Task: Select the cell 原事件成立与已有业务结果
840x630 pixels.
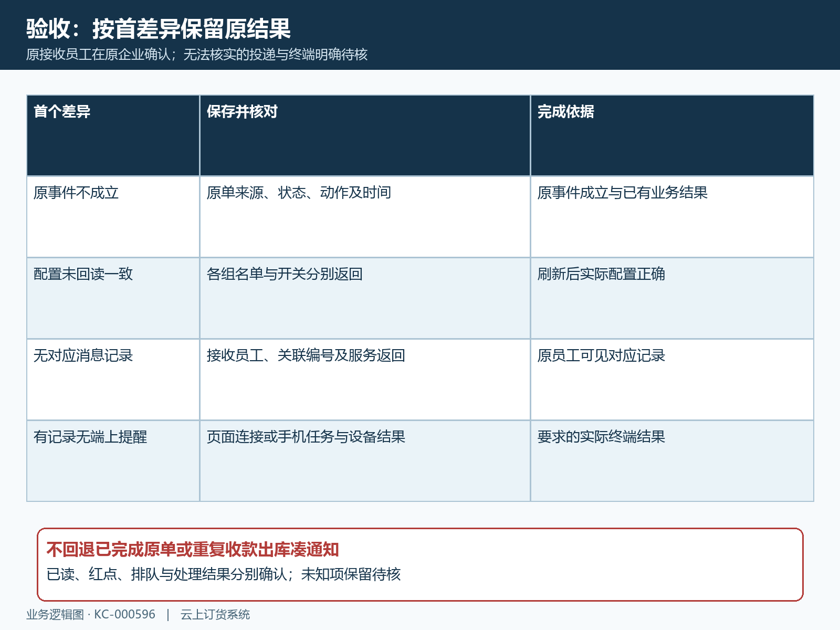Action: 672,217
